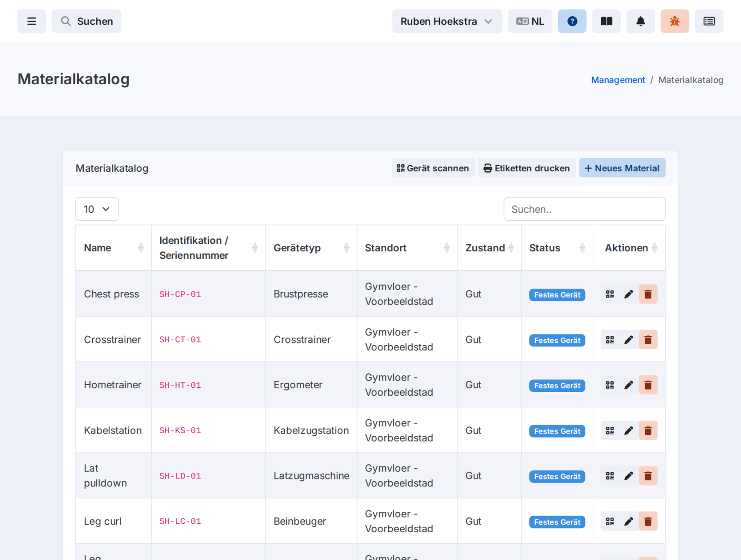The height and width of the screenshot is (560, 741).
Task: Sort table by Status column
Action: pyautogui.click(x=557, y=248)
